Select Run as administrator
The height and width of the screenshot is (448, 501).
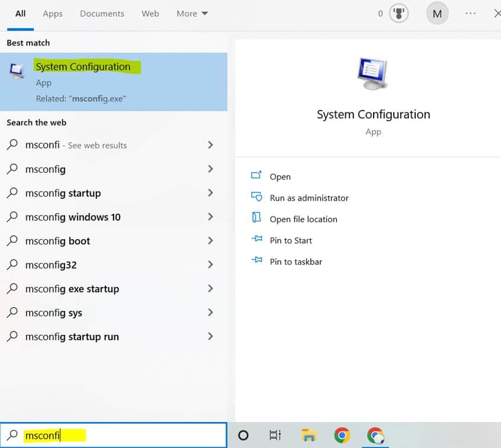[x=309, y=198]
